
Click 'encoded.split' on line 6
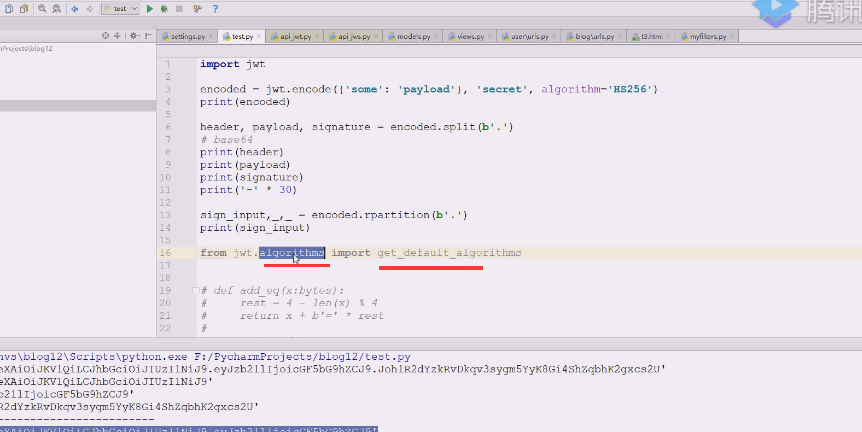click(x=433, y=126)
